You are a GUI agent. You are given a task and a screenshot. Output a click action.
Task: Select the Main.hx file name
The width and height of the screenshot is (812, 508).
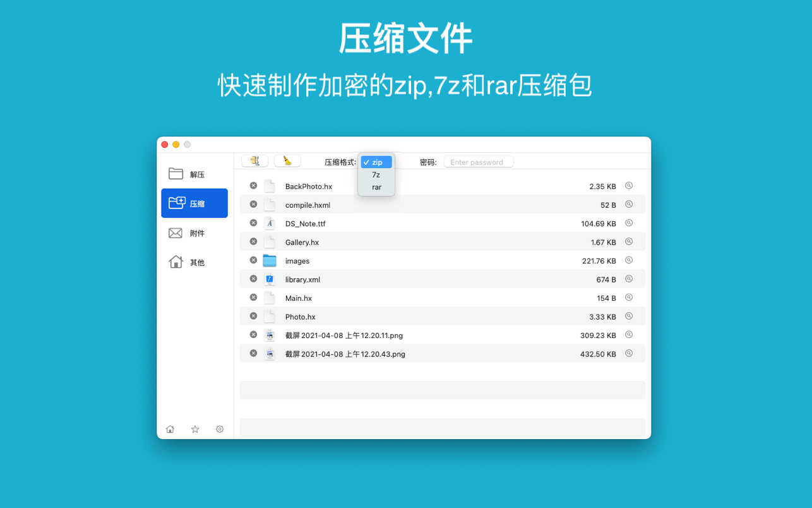[299, 298]
